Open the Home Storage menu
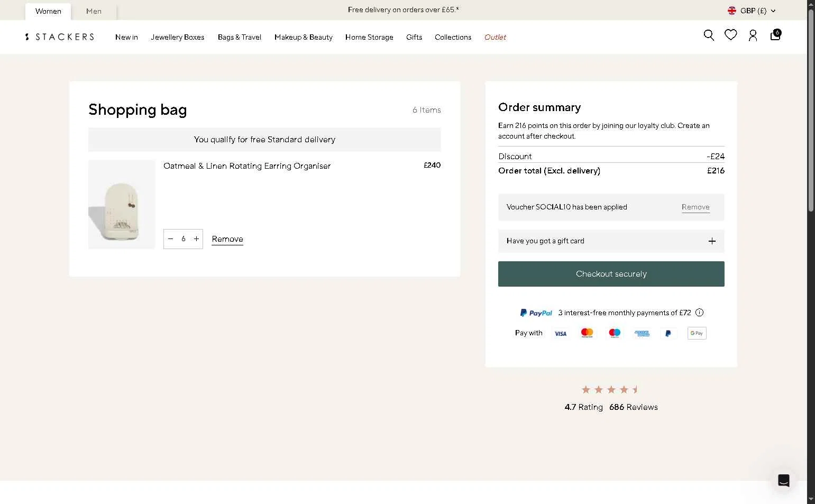815x504 pixels. (x=369, y=37)
